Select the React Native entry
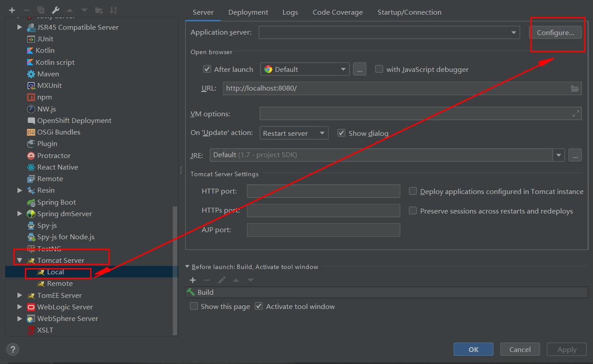 (52, 167)
